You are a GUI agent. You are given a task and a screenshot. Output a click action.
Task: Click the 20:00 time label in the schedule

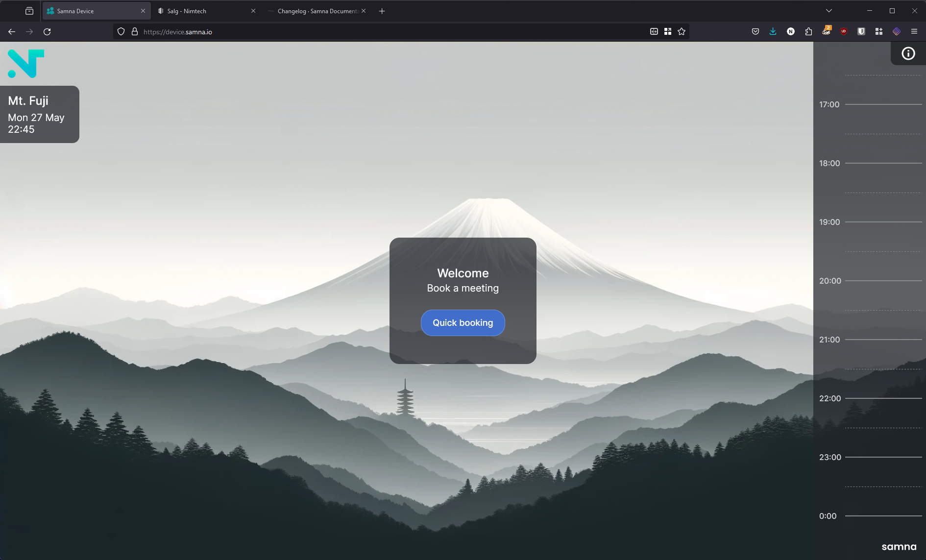[830, 281]
